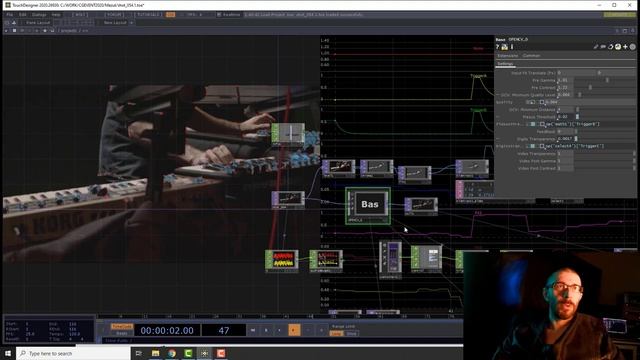The image size is (640, 360).
Task: Open the File menu
Action: pyautogui.click(x=9, y=15)
